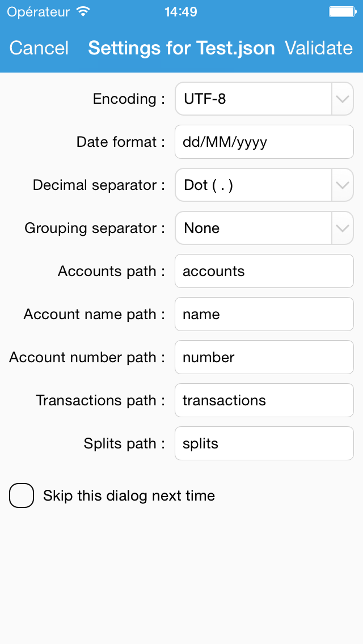The image size is (363, 644).
Task: Tap the Wi-Fi status icon
Action: (83, 12)
